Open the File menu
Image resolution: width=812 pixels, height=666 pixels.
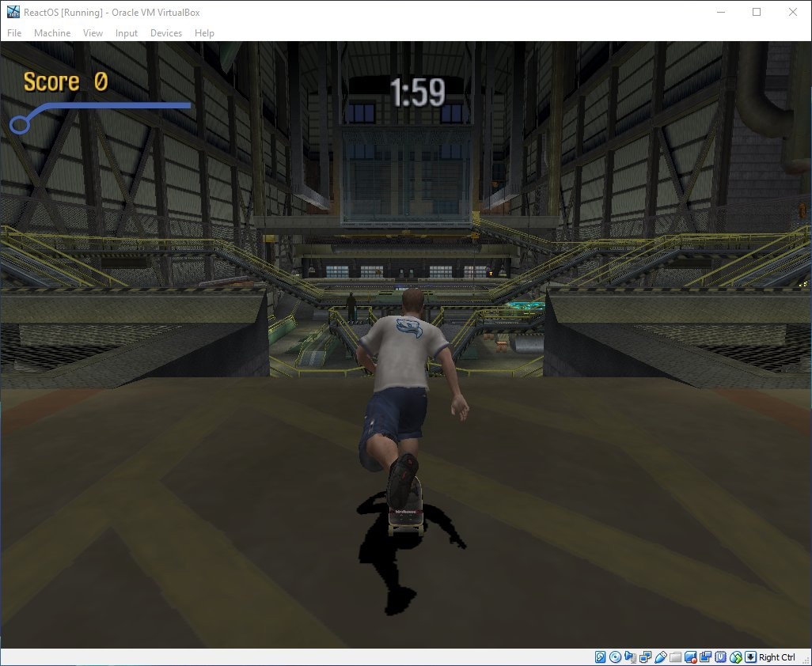click(14, 33)
